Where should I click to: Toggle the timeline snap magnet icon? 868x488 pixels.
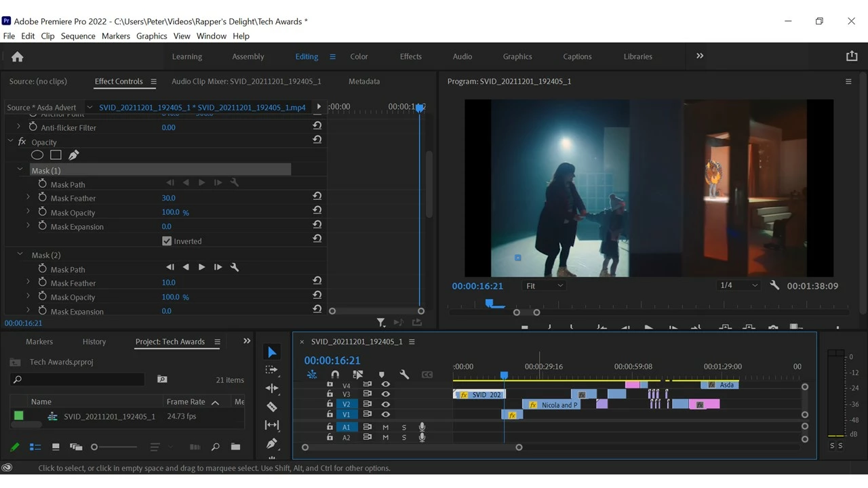(335, 374)
